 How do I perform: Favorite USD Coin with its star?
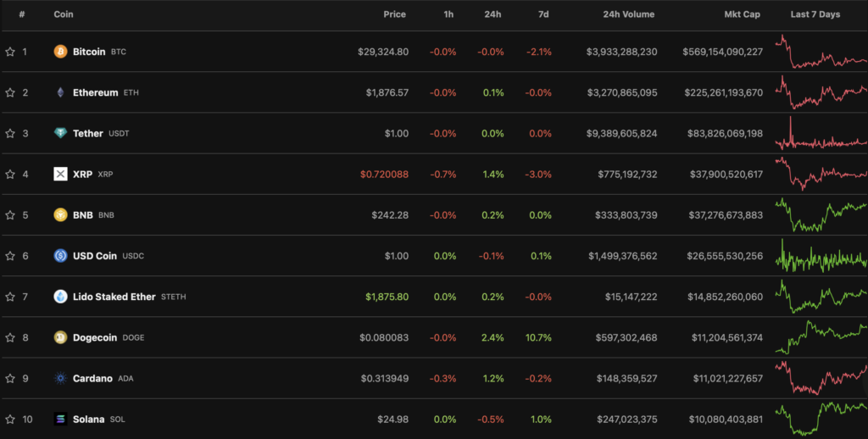(x=10, y=256)
